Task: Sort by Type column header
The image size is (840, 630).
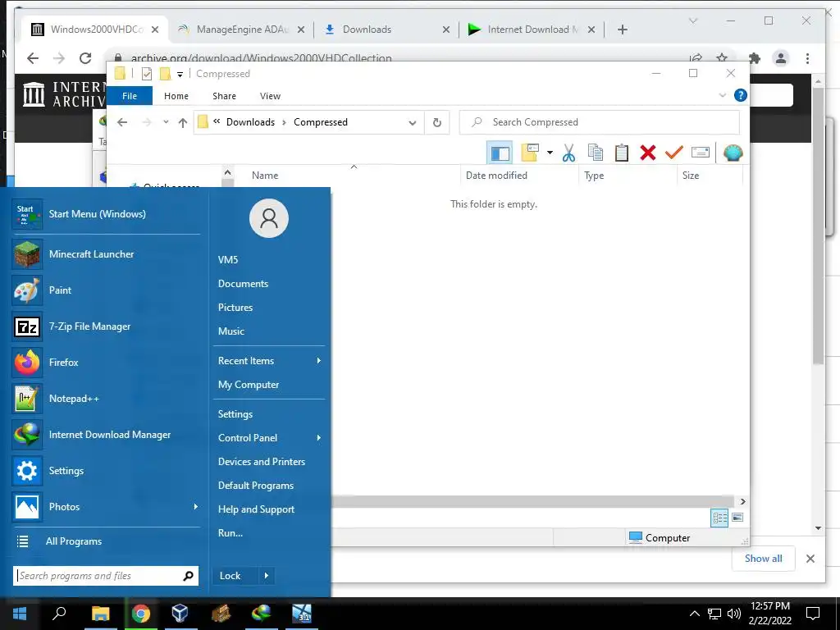Action: [x=594, y=176]
